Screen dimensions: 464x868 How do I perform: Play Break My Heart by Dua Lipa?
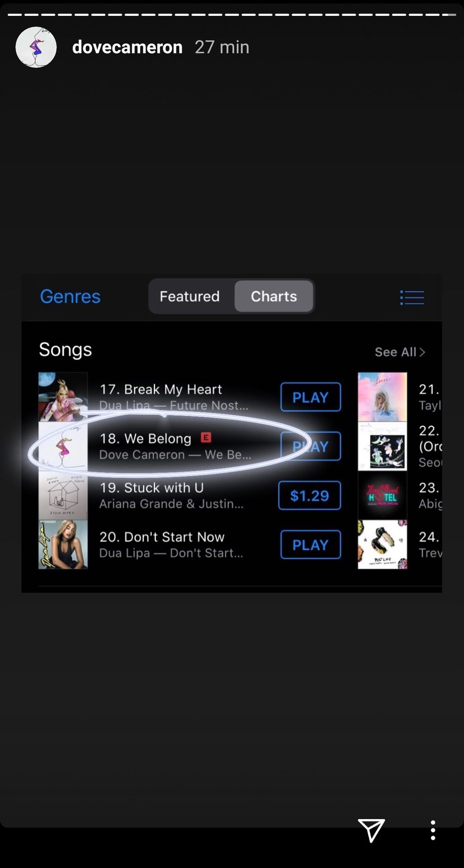click(310, 397)
